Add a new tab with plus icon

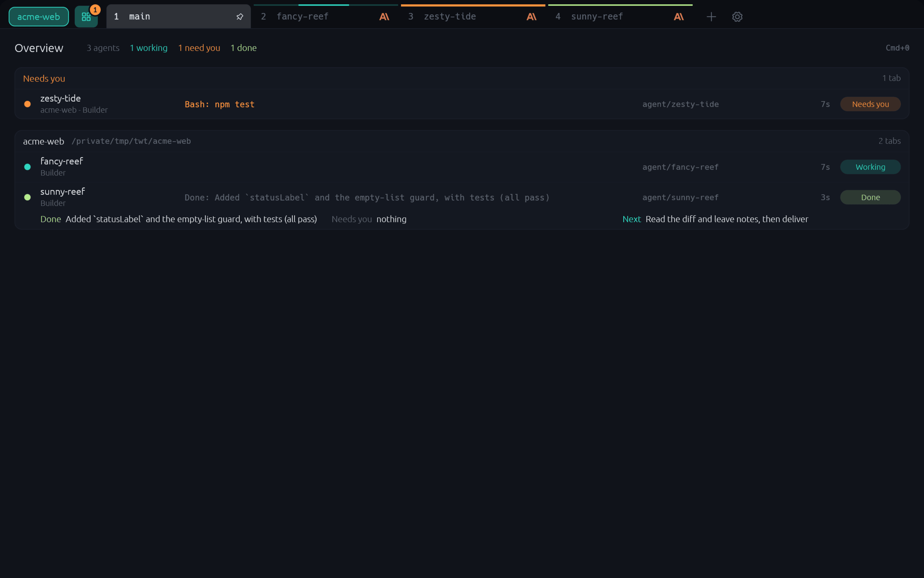point(711,17)
